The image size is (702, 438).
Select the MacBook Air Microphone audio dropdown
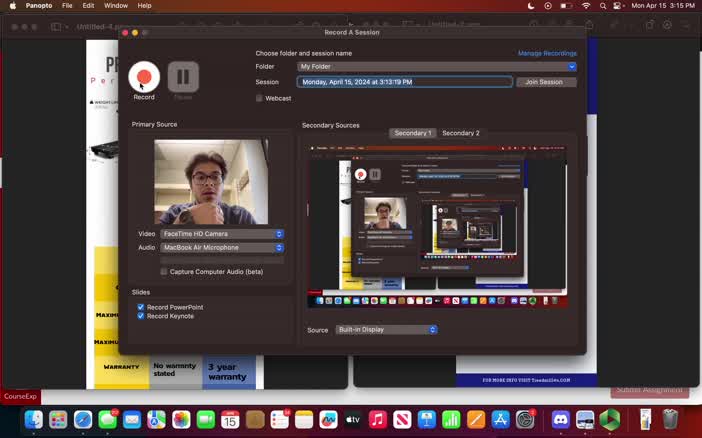222,247
